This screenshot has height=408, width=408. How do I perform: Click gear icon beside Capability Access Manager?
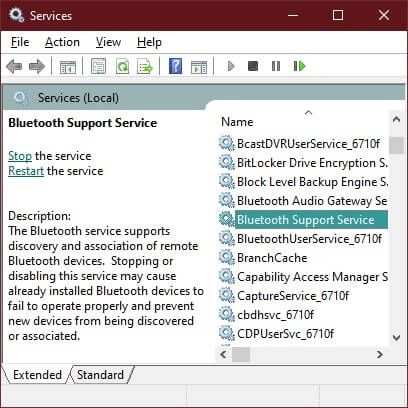[x=227, y=277]
